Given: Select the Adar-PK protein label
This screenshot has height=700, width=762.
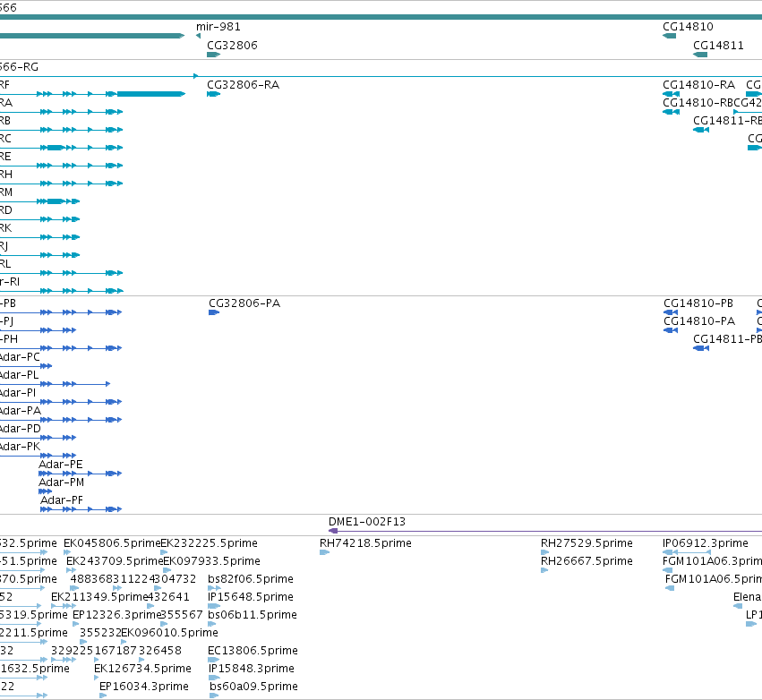Looking at the screenshot, I should point(20,448).
